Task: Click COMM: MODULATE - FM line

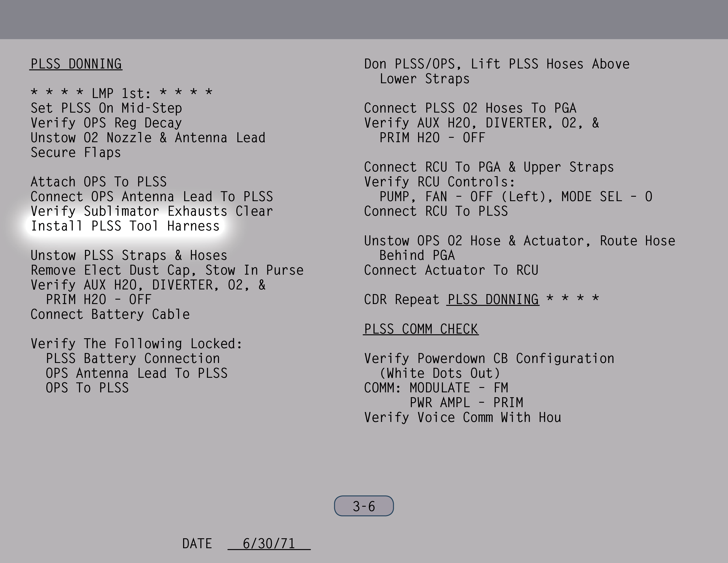Action: tap(436, 388)
